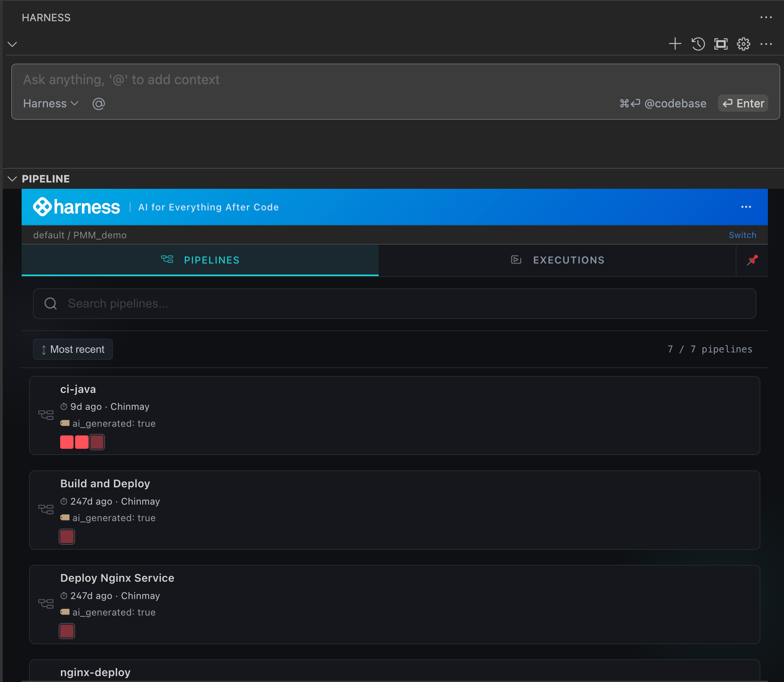Click execution status square on Deploy Nginx Service
This screenshot has width=784, height=682.
pyautogui.click(x=67, y=631)
